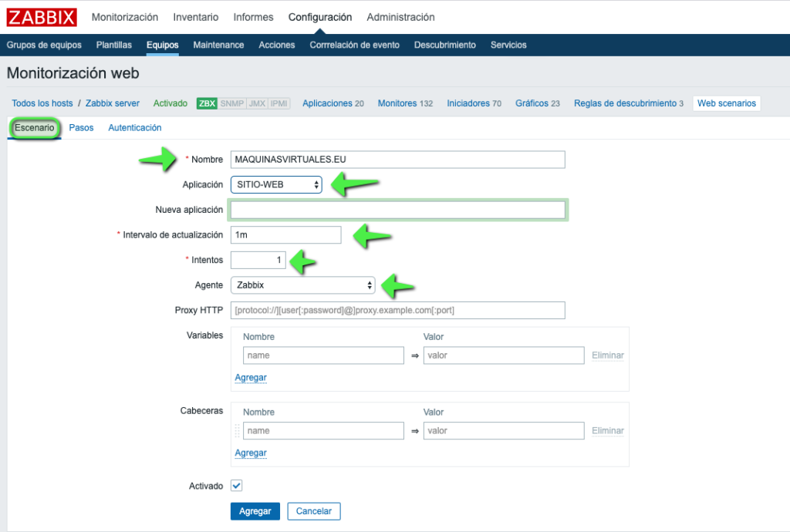This screenshot has height=532, width=790.
Task: Grab the Cabeceras row drag handle
Action: pyautogui.click(x=237, y=431)
